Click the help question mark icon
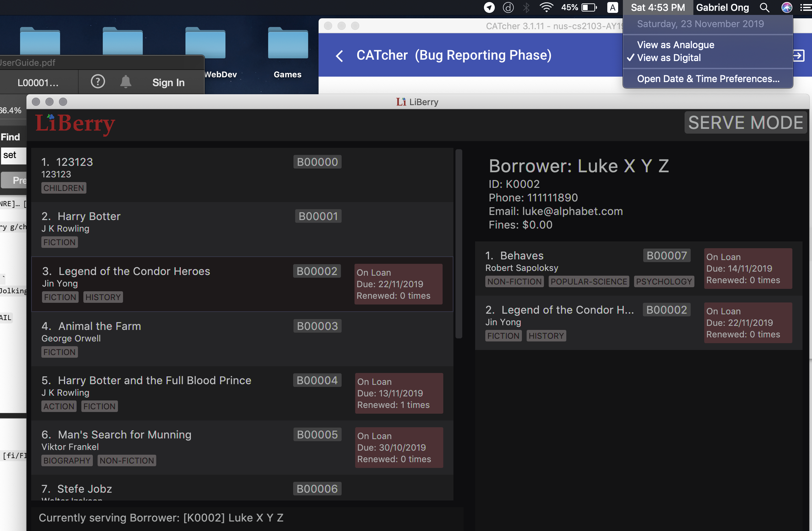 pos(98,82)
